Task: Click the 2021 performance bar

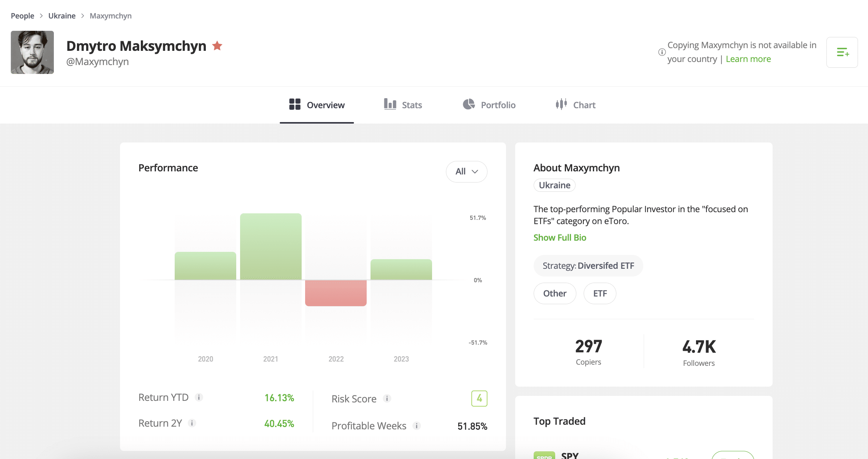Action: click(271, 246)
